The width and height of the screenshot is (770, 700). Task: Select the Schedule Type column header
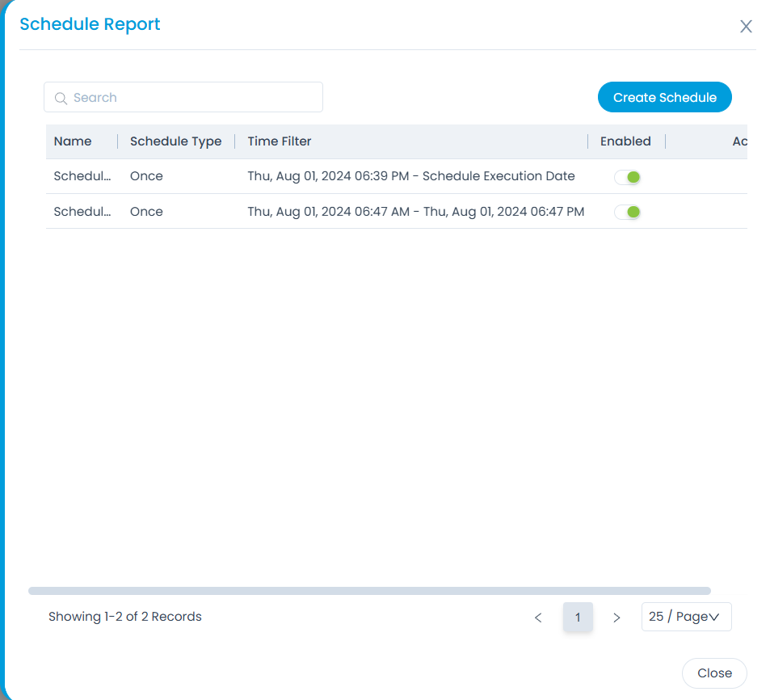point(175,141)
